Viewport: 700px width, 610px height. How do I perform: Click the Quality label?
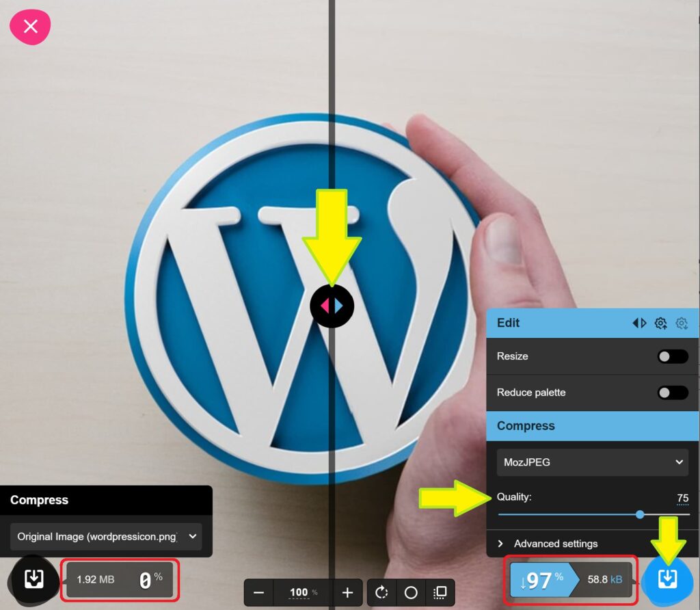point(514,497)
